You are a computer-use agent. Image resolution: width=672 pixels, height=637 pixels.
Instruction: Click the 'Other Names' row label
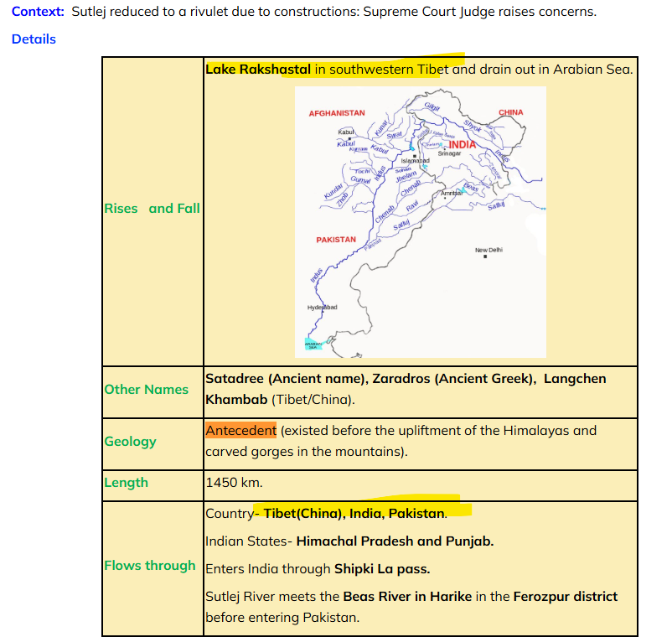click(146, 389)
